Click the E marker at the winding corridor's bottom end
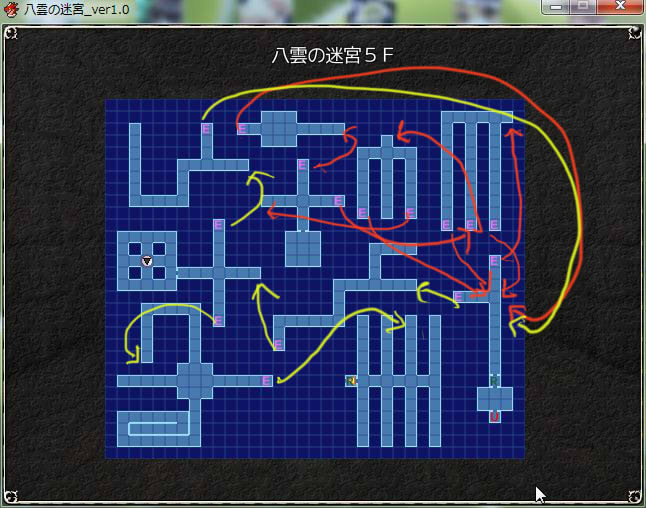 (279, 345)
